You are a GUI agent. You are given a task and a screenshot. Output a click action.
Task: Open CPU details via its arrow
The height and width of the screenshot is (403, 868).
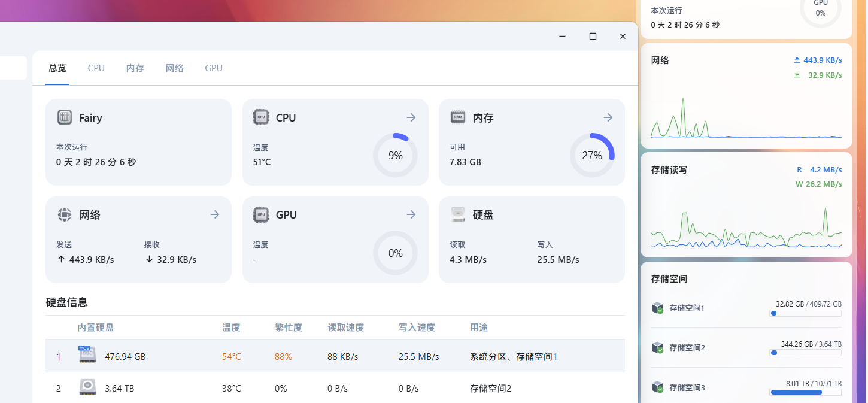[411, 117]
